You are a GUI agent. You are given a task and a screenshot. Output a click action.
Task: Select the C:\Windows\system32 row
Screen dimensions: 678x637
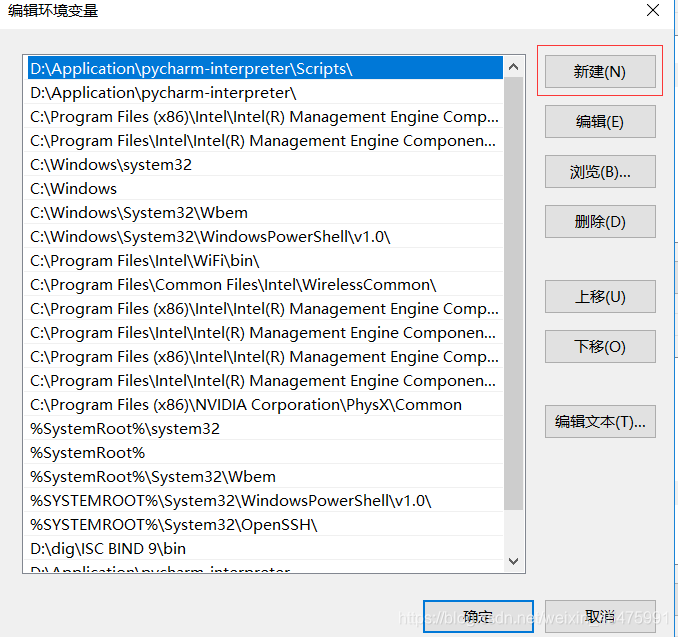265,164
